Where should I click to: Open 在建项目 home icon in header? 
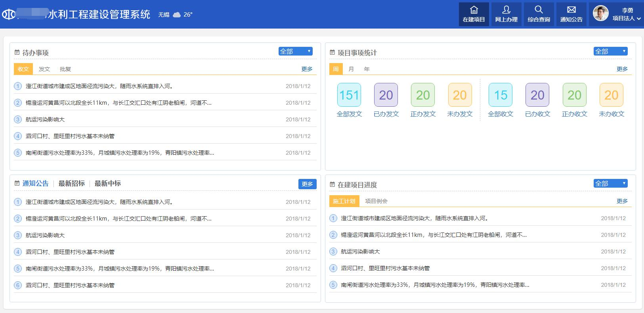tap(474, 10)
